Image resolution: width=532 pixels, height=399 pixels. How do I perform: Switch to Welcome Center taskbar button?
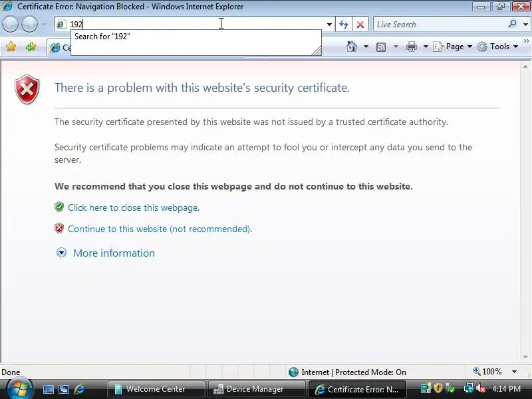156,389
